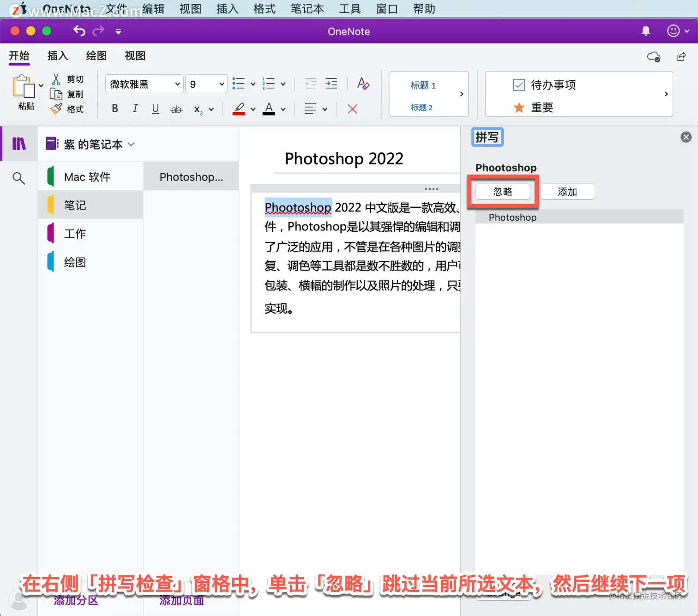Open the search magnifier icon
Viewport: 698px width, 616px height.
[x=18, y=178]
